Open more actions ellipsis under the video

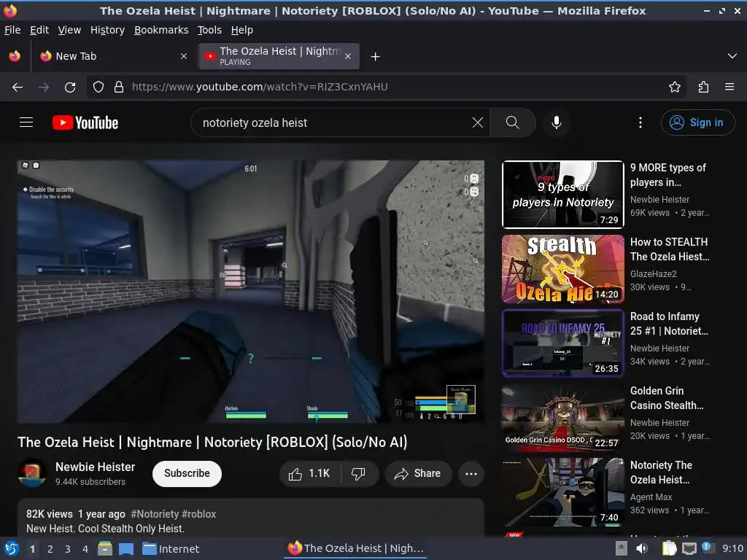point(471,474)
